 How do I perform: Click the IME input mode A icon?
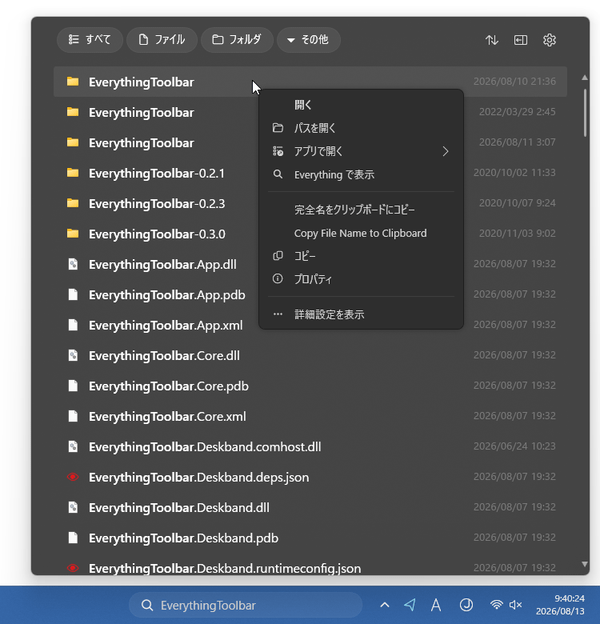(x=436, y=605)
